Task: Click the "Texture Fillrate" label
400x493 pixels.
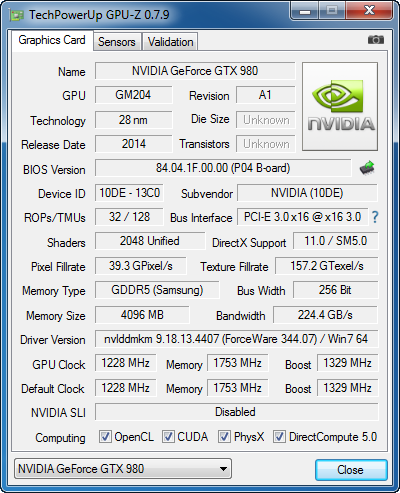Action: click(234, 267)
